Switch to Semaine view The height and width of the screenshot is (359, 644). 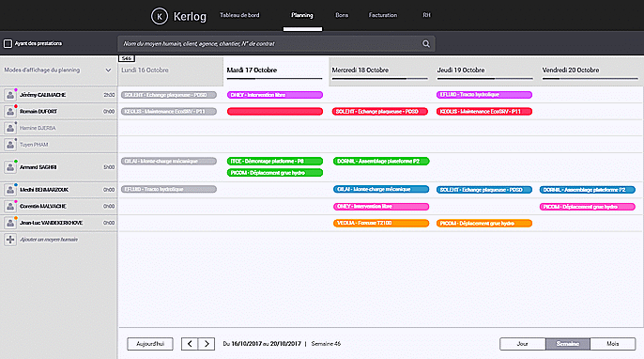coord(568,344)
